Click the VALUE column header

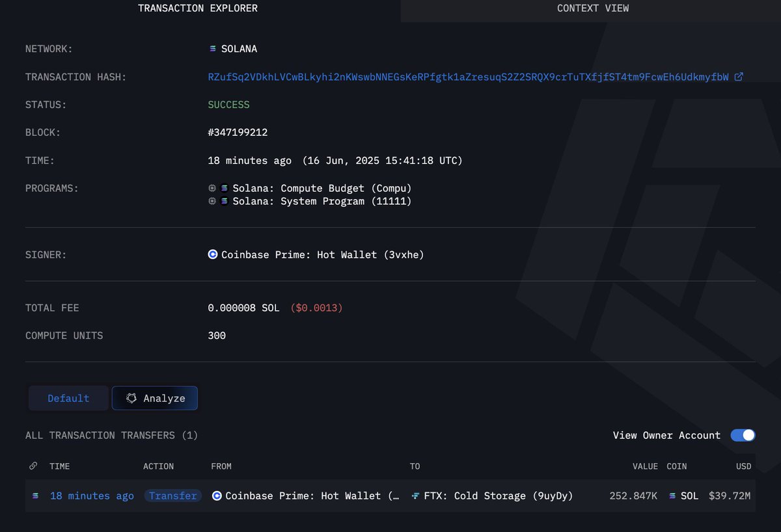646,466
